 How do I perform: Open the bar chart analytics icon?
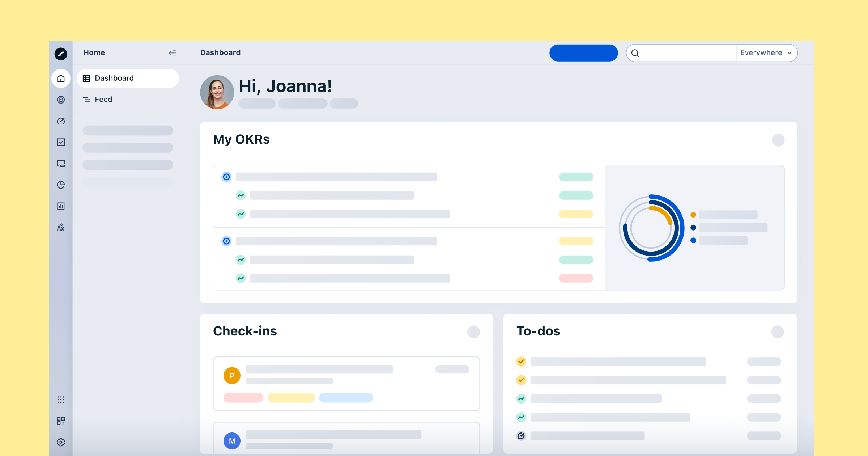(x=61, y=206)
